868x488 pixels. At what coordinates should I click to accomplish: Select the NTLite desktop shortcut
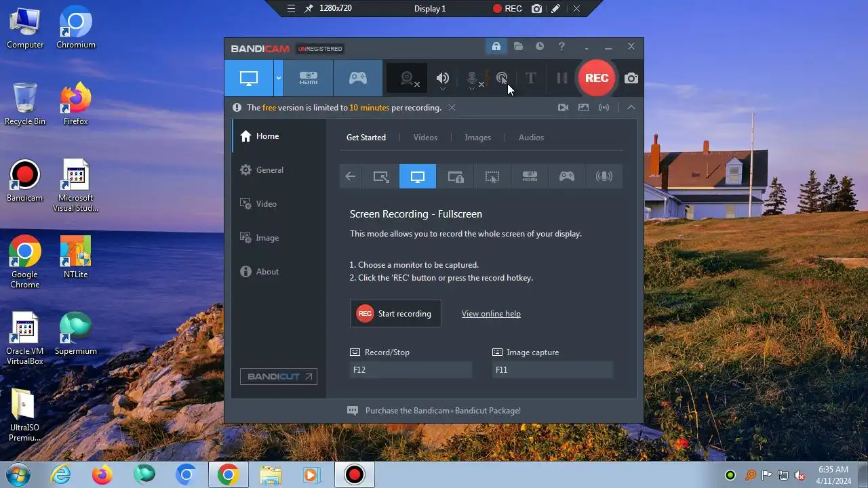click(x=75, y=257)
